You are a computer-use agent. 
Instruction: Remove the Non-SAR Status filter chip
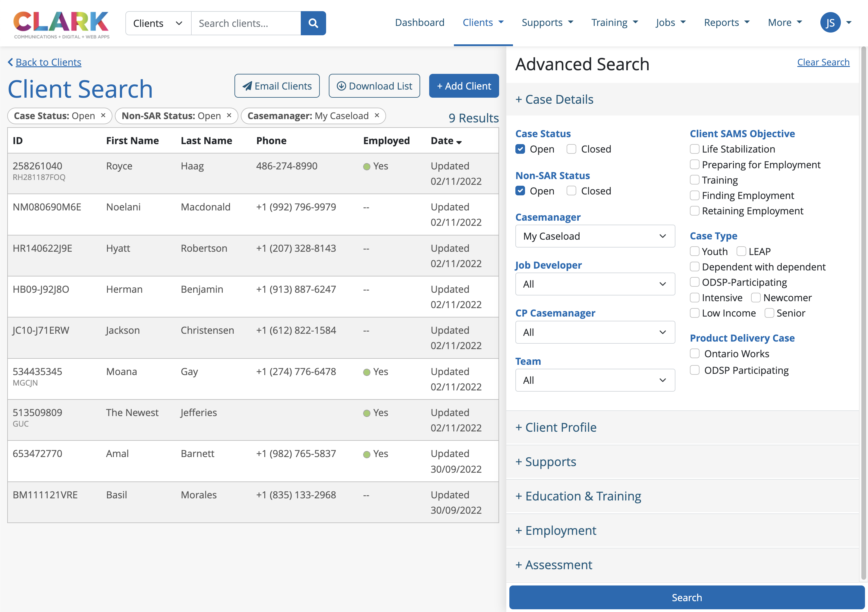tap(229, 115)
